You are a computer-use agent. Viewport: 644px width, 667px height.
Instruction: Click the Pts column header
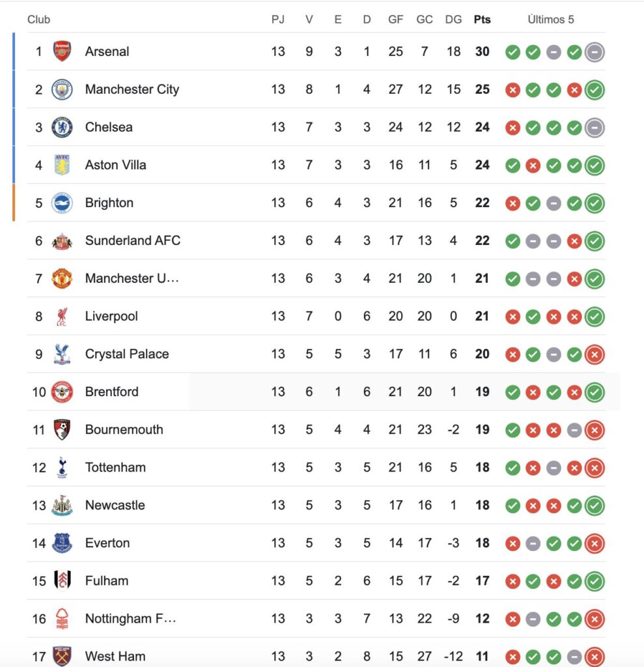pos(482,20)
